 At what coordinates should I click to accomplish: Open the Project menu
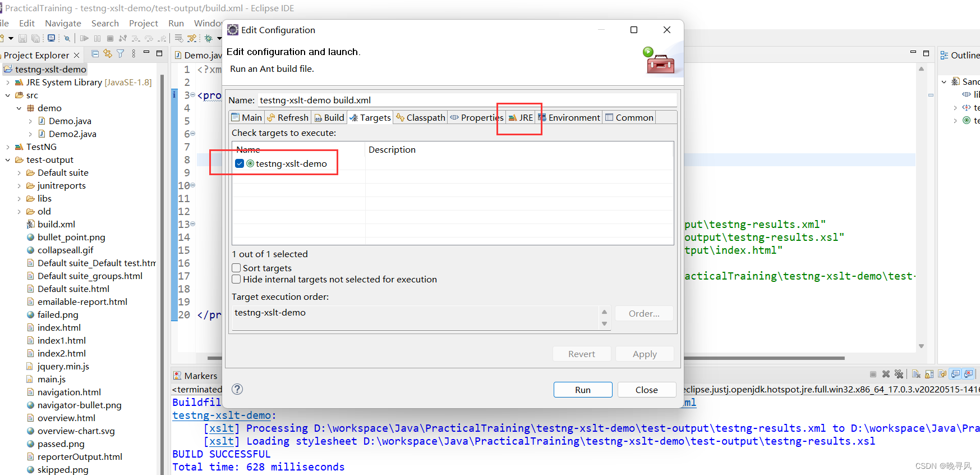pos(144,23)
